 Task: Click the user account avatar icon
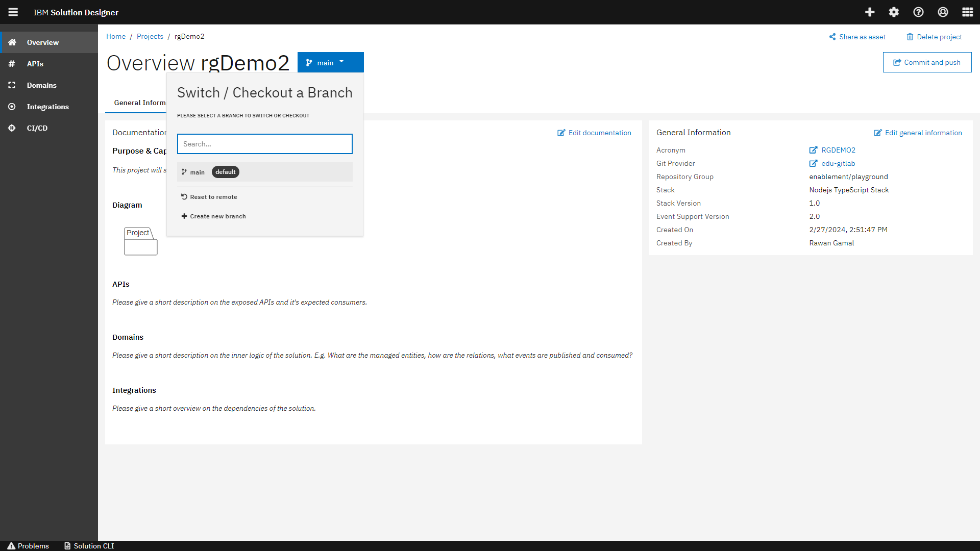(x=943, y=12)
